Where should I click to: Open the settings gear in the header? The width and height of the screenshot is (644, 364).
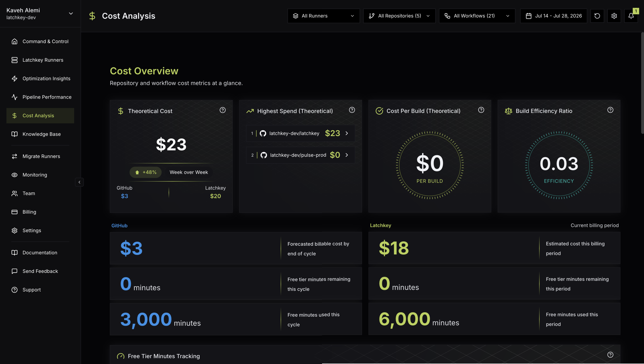(614, 16)
